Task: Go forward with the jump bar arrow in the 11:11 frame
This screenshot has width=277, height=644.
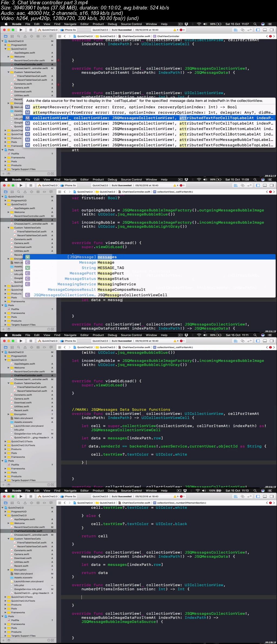Action: [x=69, y=347]
